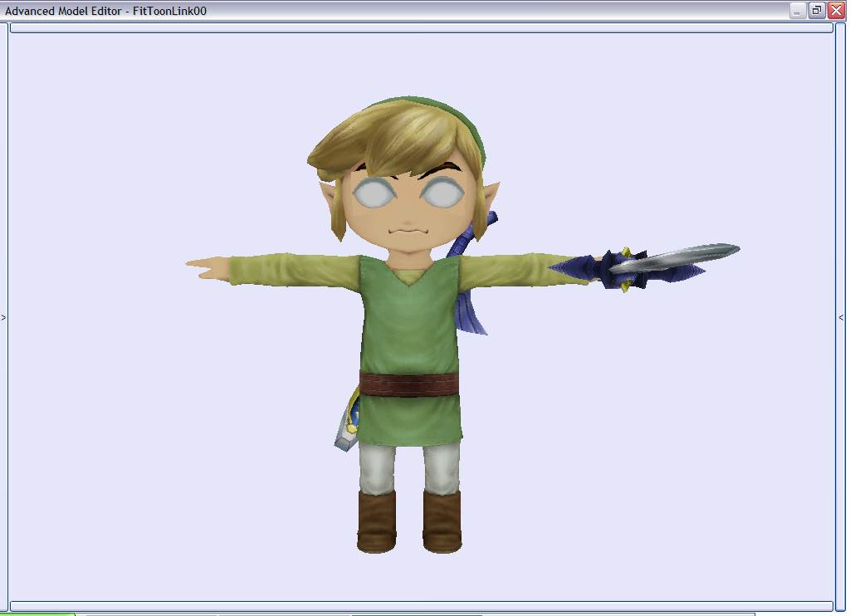Expand the left side panel arrow
The height and width of the screenshot is (616, 850).
[4, 317]
